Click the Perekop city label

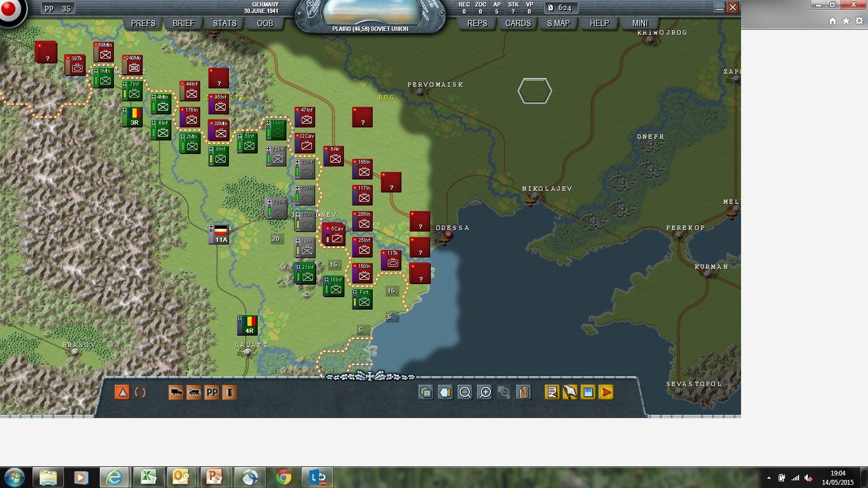pos(685,228)
